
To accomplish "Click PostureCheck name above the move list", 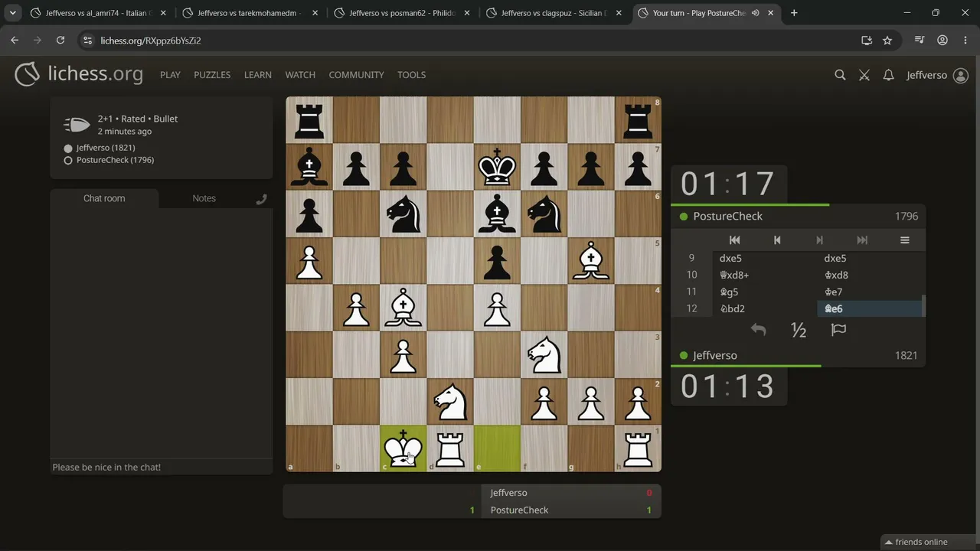I will click(x=727, y=217).
